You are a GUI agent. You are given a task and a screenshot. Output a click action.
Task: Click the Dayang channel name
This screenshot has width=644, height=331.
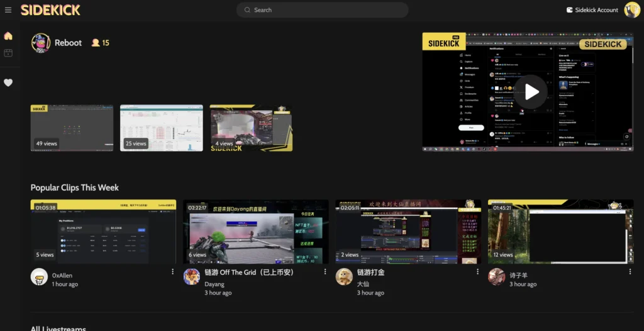coord(214,284)
